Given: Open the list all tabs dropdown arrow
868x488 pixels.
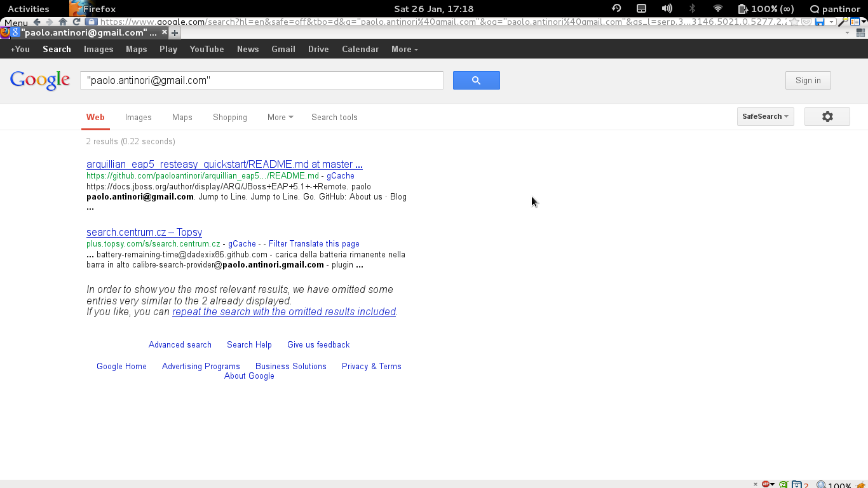Looking at the screenshot, I should pos(847,32).
